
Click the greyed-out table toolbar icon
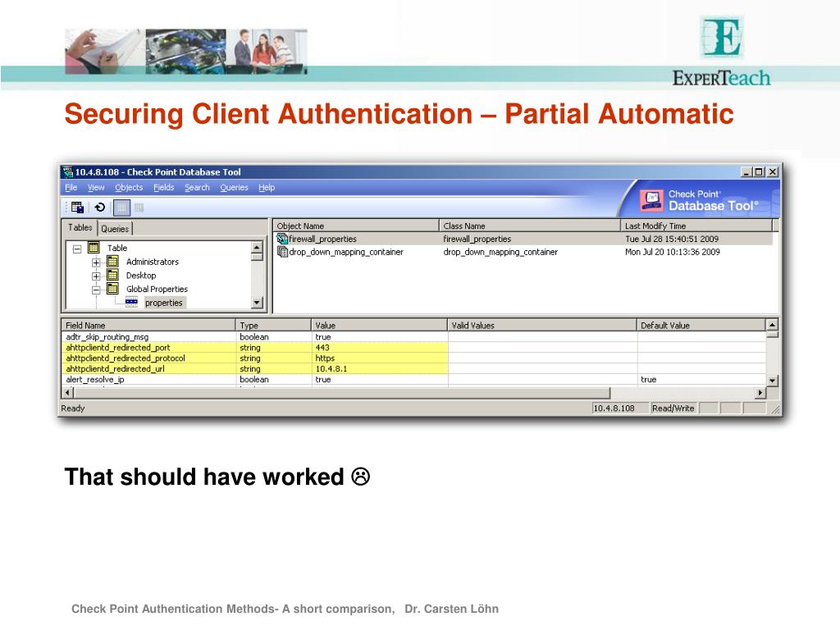coord(139,208)
